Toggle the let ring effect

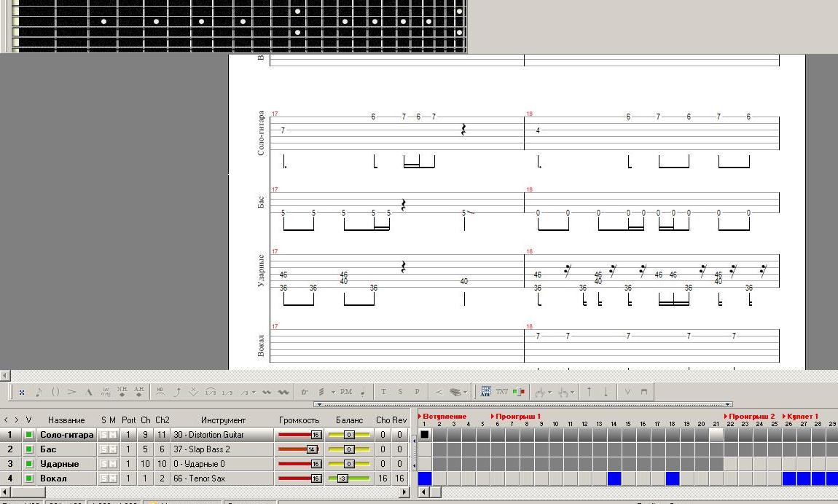coord(105,392)
